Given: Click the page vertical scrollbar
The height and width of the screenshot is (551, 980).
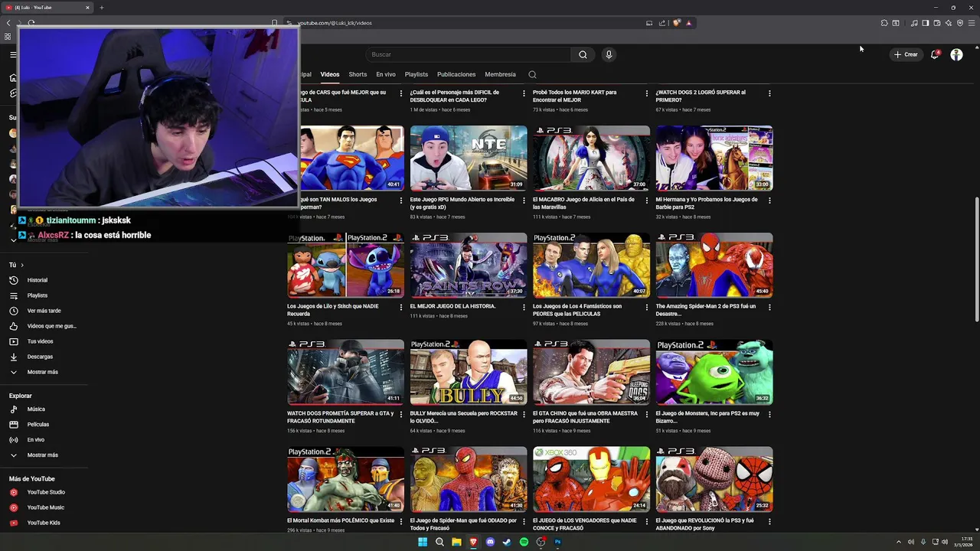Looking at the screenshot, I should point(976,260).
